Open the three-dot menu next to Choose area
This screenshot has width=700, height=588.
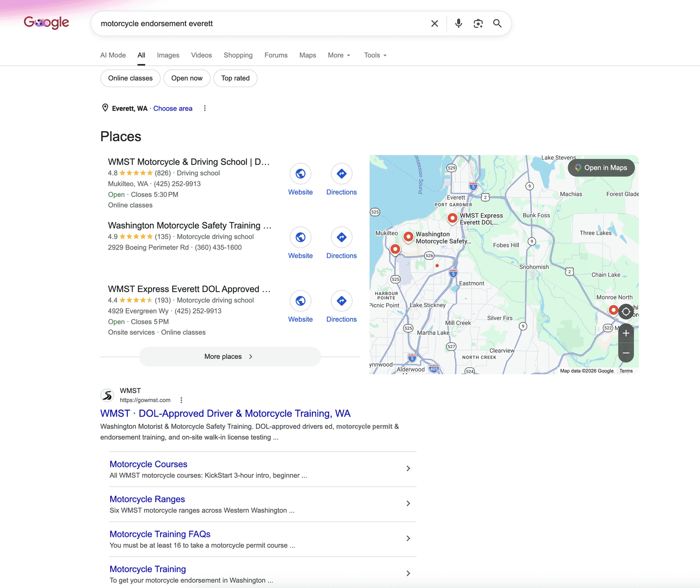pos(205,108)
